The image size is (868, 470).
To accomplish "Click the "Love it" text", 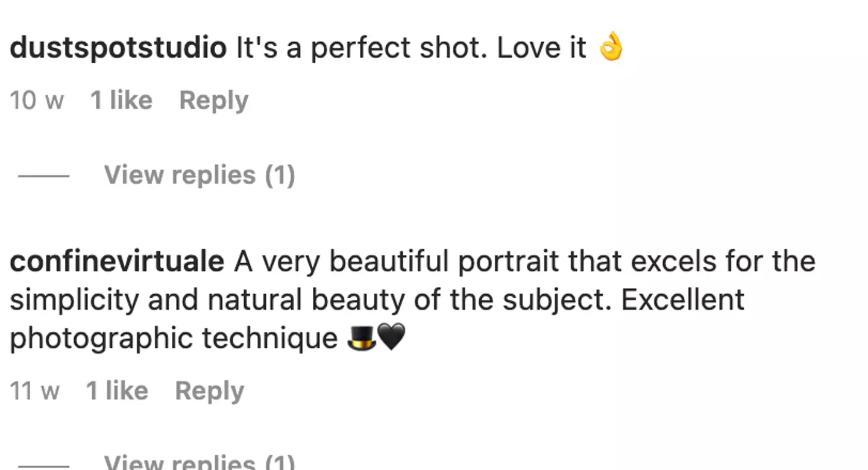I will 541,48.
